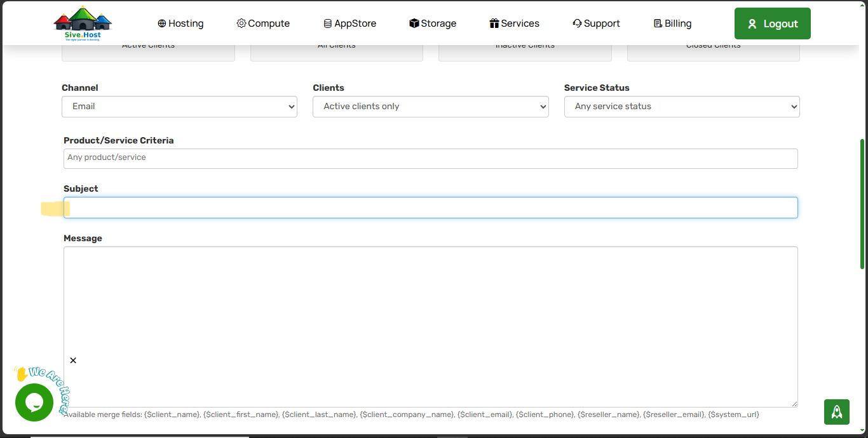Screen dimensions: 868x438
Task: Open the Clients dropdown
Action: click(431, 107)
